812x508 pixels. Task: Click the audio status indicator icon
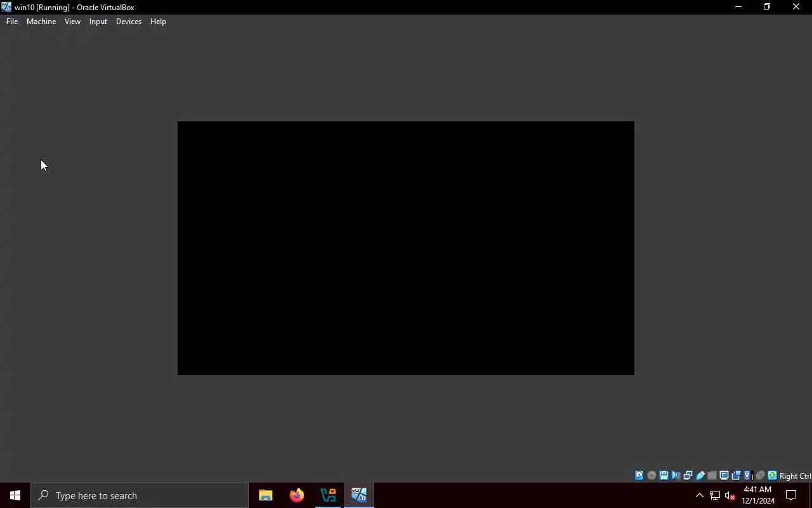point(676,476)
